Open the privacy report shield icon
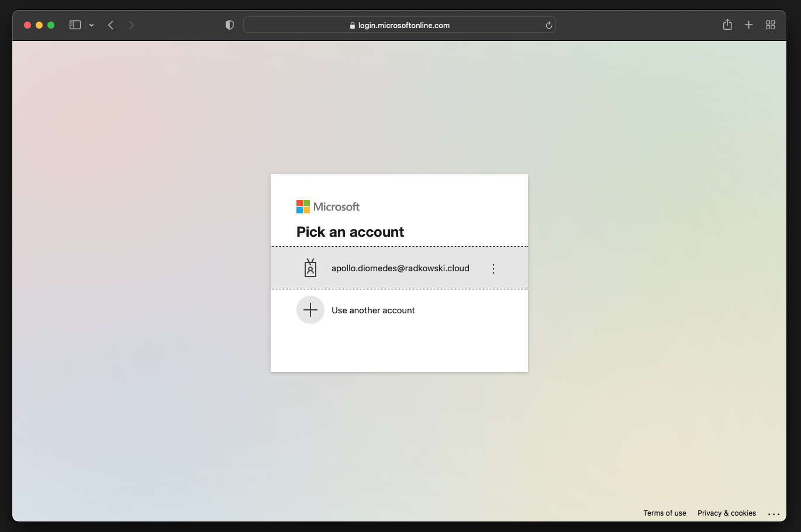The width and height of the screenshot is (801, 532). 230,25
